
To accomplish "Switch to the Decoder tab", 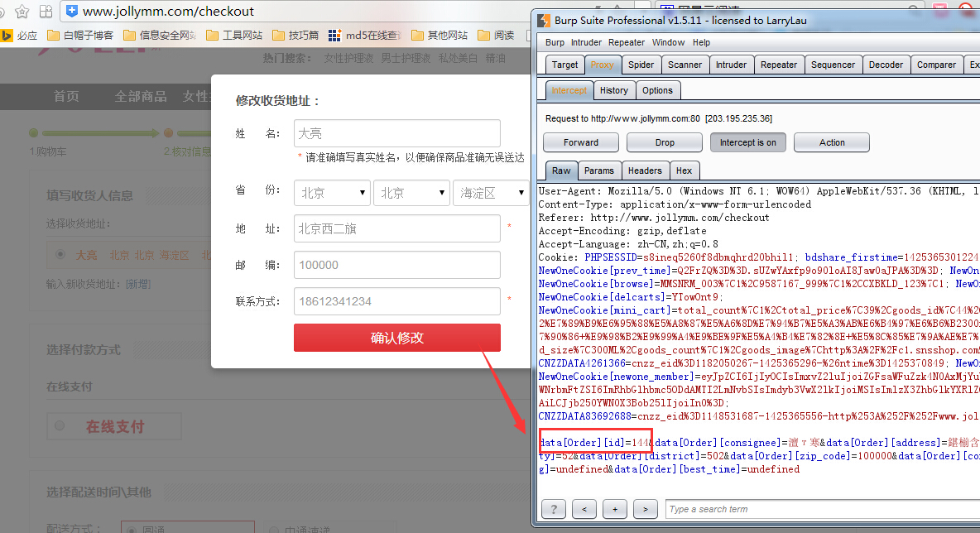I will coord(886,65).
